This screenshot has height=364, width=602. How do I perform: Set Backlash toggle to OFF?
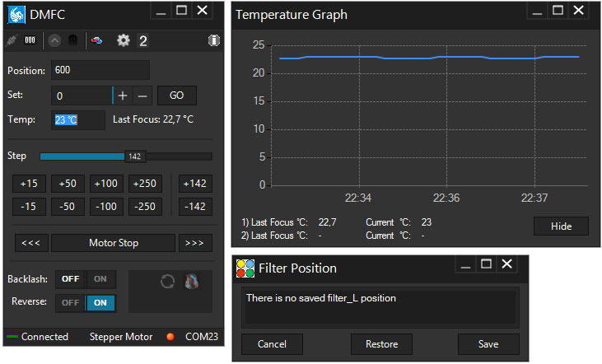pyautogui.click(x=71, y=279)
